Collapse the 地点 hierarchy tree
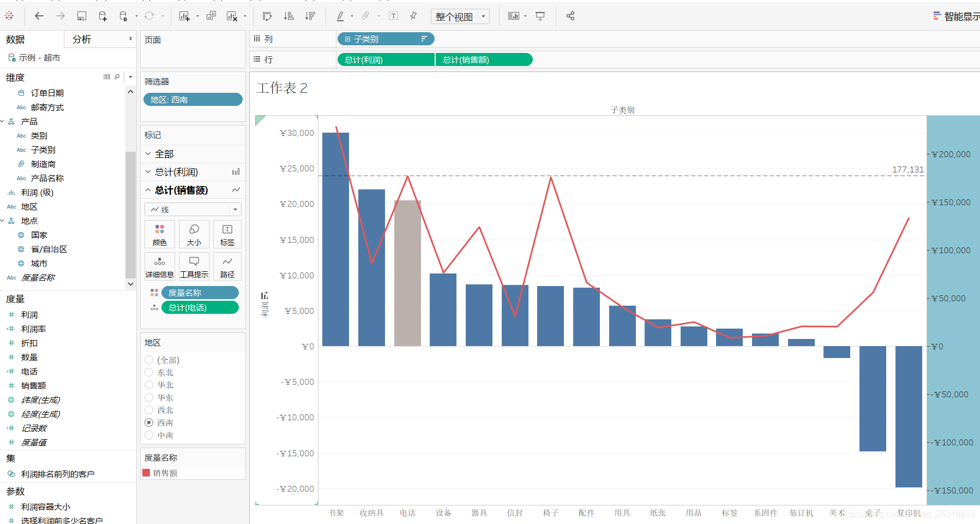 point(3,221)
